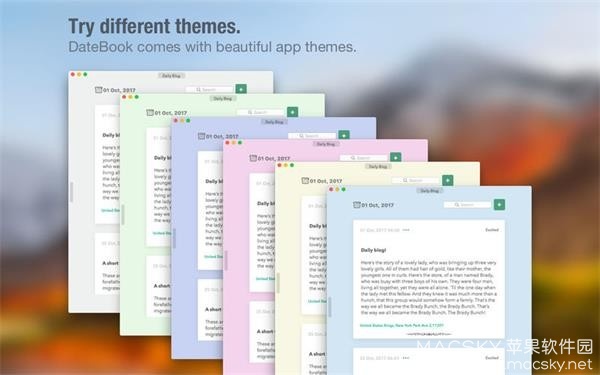Click the plus button in the pink-themed window
Viewport: 600px width, 375px height.
[x=396, y=157]
